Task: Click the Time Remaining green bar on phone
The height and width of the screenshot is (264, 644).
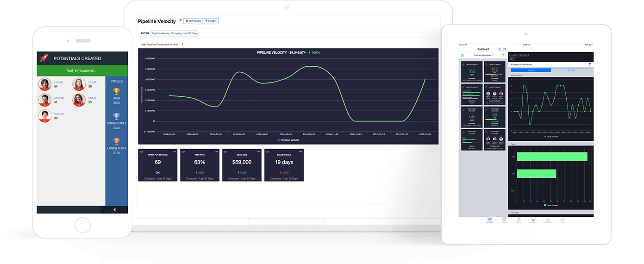Action: tap(82, 71)
